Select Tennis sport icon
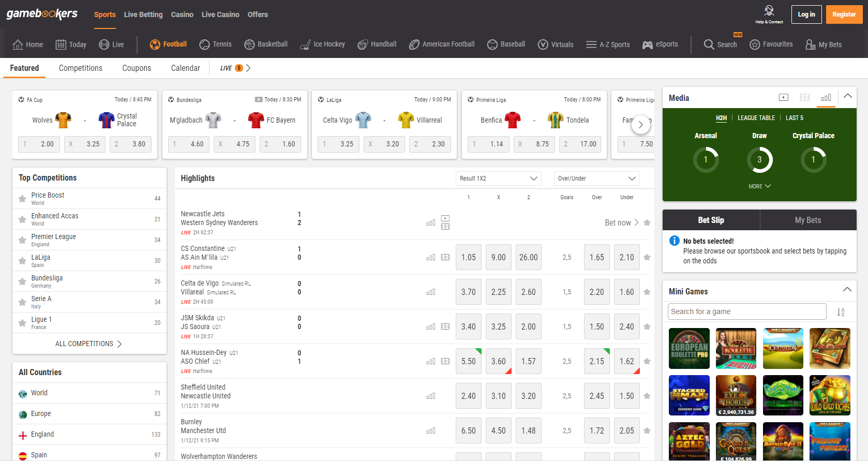 [x=204, y=44]
